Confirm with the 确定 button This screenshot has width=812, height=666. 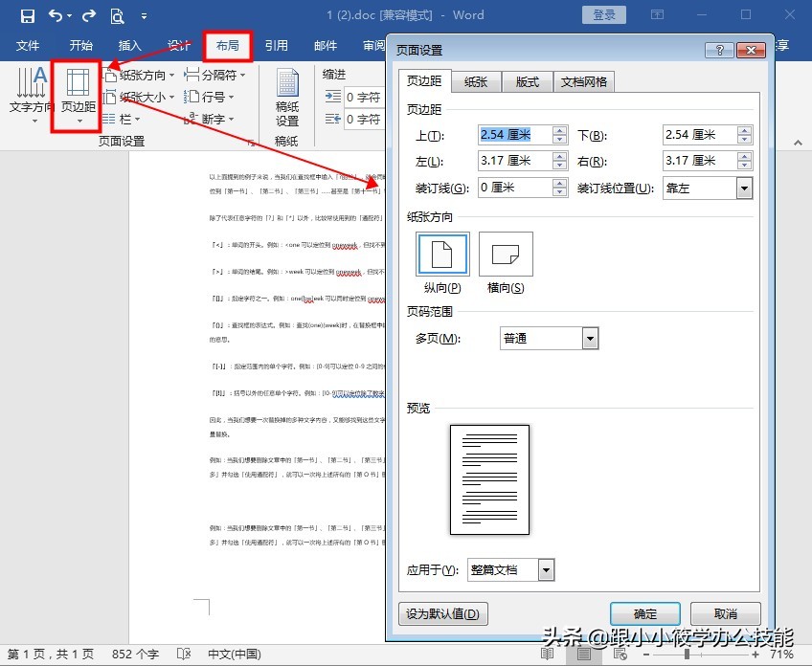tap(645, 613)
